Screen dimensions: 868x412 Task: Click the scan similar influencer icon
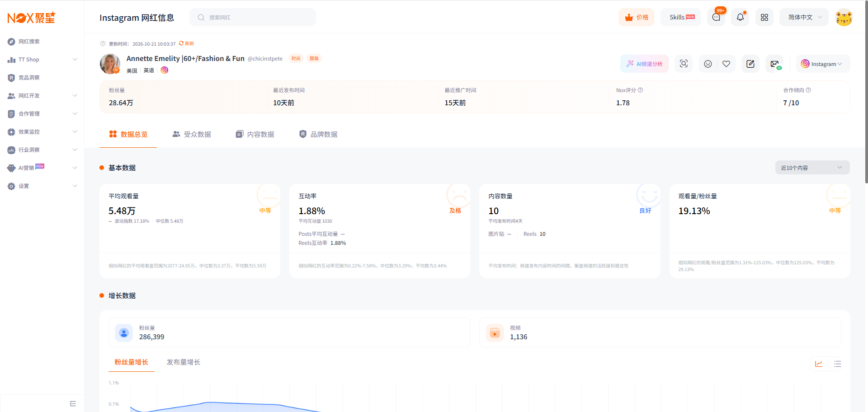684,64
